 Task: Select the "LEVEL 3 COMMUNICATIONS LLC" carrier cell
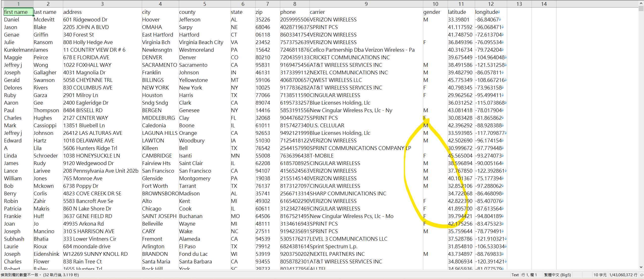[x=366, y=239]
